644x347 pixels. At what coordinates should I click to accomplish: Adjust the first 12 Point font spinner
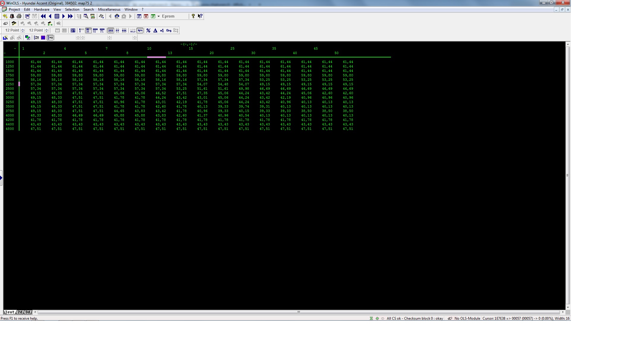pos(23,30)
